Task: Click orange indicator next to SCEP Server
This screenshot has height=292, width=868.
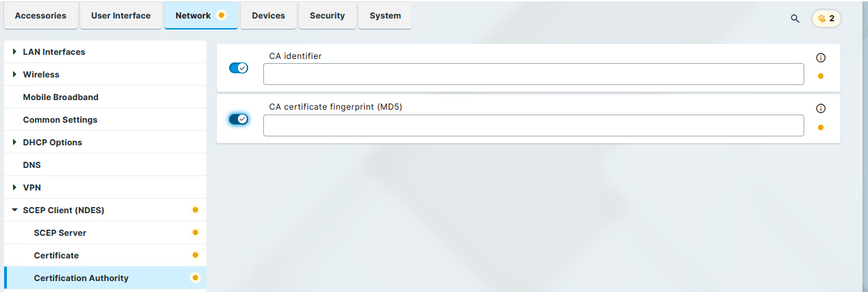Action: pyautogui.click(x=195, y=232)
